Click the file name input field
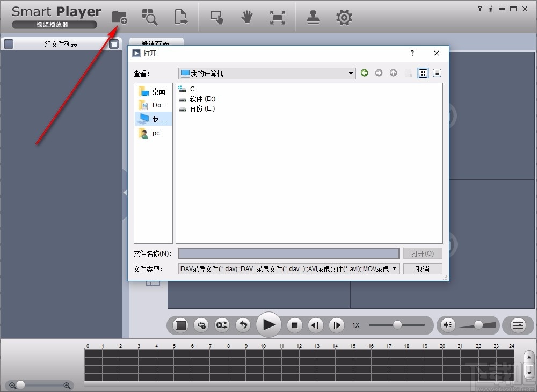The height and width of the screenshot is (392, 537). [289, 253]
